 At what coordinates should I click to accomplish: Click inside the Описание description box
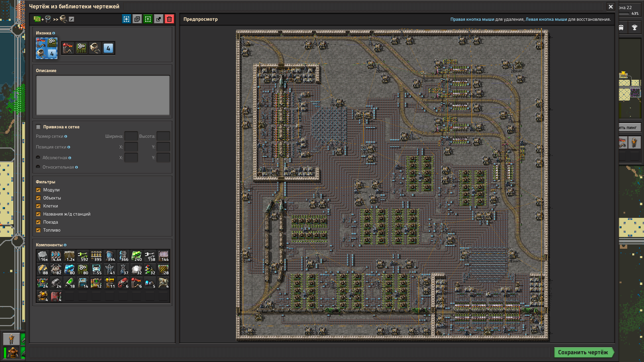103,95
